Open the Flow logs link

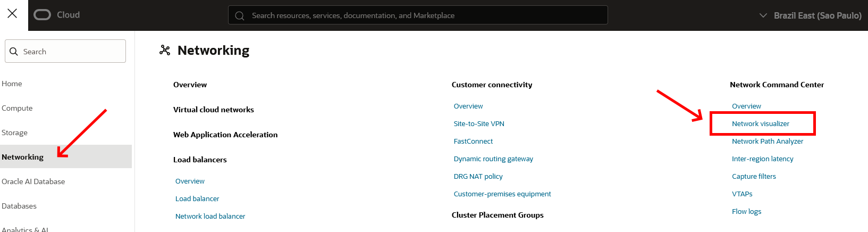click(746, 211)
